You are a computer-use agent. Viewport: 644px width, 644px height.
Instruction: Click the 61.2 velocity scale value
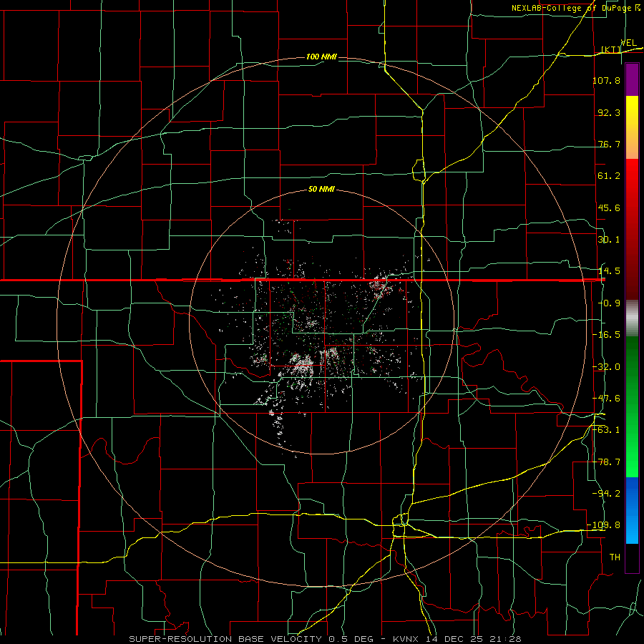[609, 176]
